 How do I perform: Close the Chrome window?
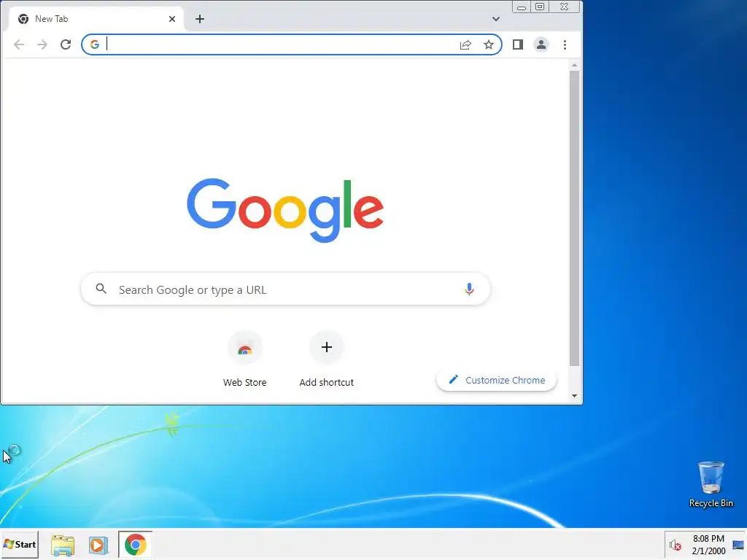coord(565,7)
